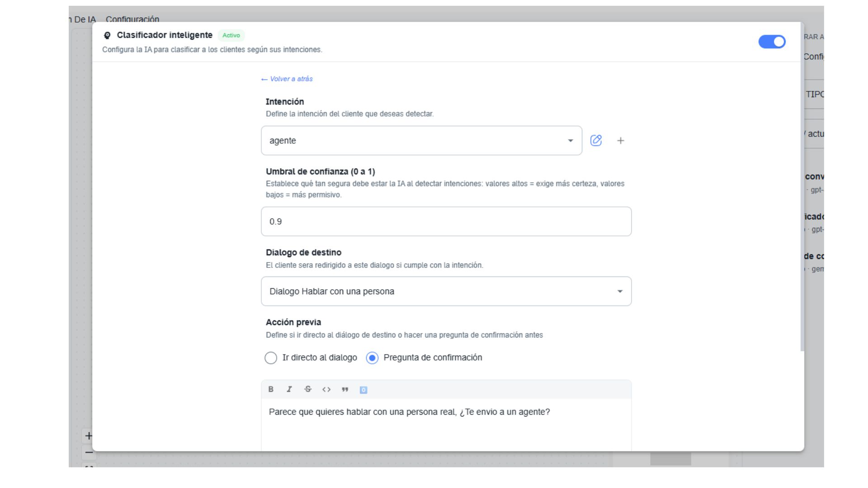Edit the selected intention with pencil icon
Screen dimensions: 868x488
pyautogui.click(x=596, y=141)
